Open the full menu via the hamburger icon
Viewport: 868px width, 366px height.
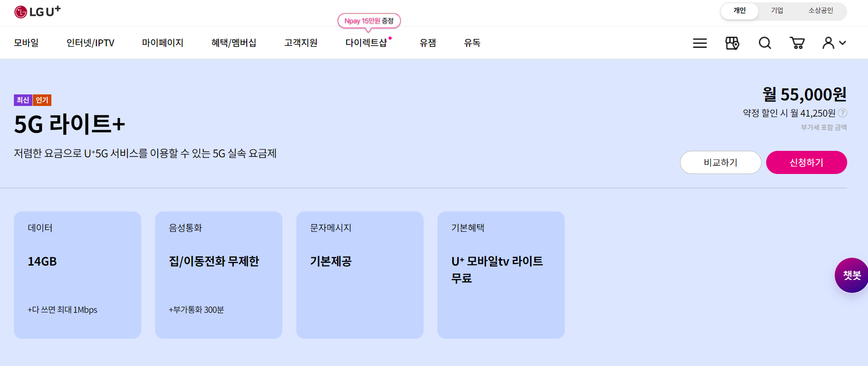click(699, 43)
